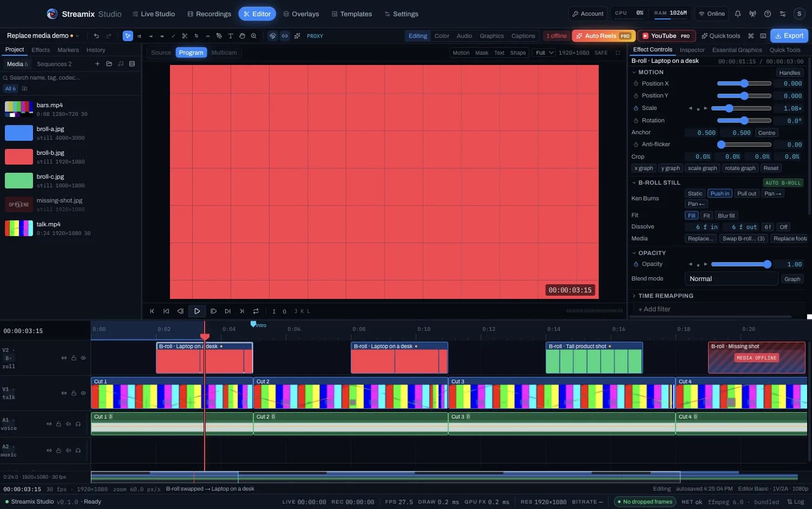This screenshot has height=509, width=812.
Task: Toggle fullscreen on the program monitor
Action: pos(618,53)
